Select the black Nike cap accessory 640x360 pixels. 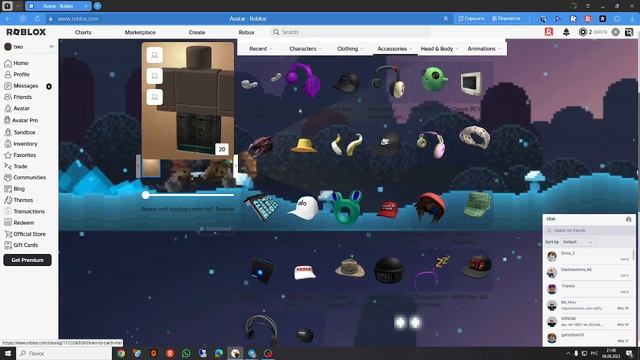point(387,144)
